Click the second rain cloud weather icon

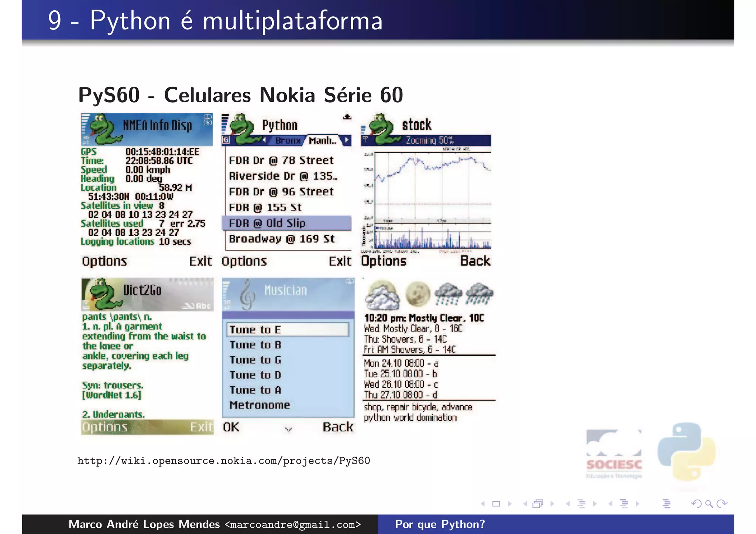479,294
